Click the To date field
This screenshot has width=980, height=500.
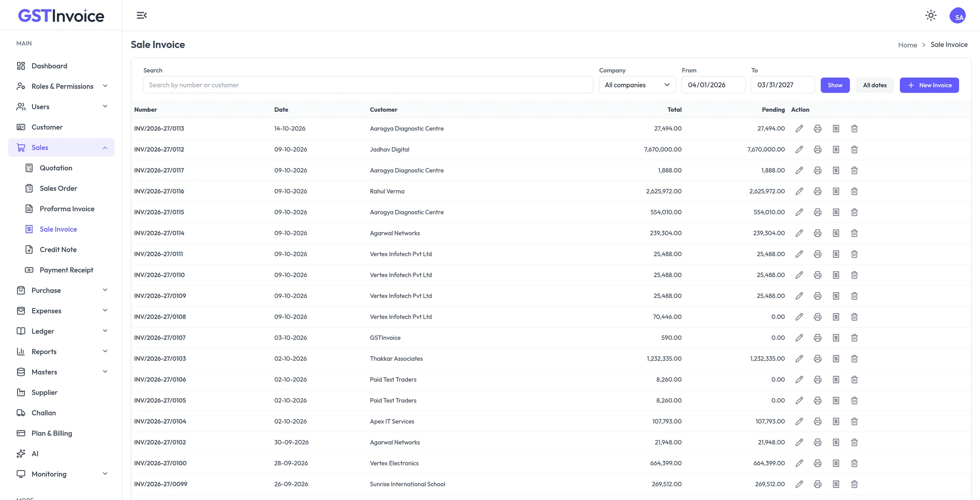coord(783,85)
